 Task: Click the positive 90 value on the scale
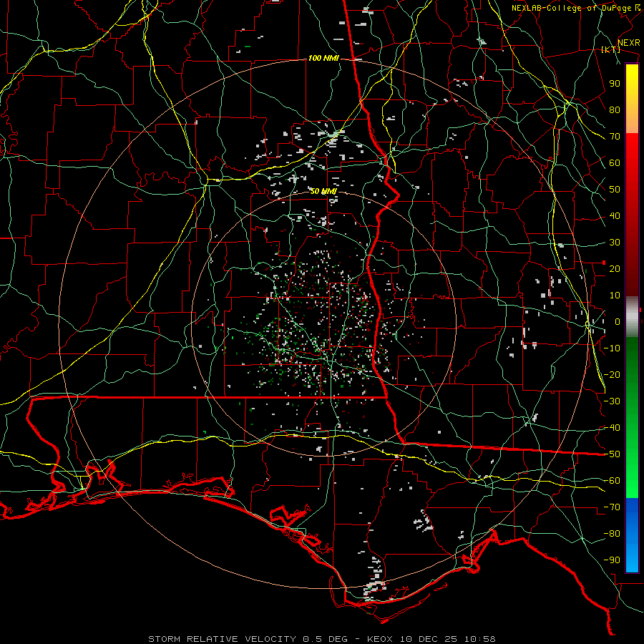(x=615, y=84)
